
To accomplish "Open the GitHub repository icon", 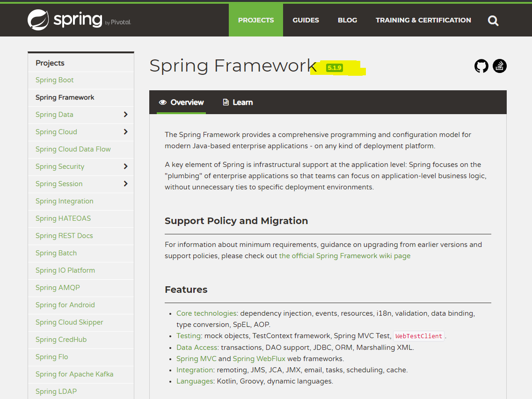I will click(x=481, y=66).
